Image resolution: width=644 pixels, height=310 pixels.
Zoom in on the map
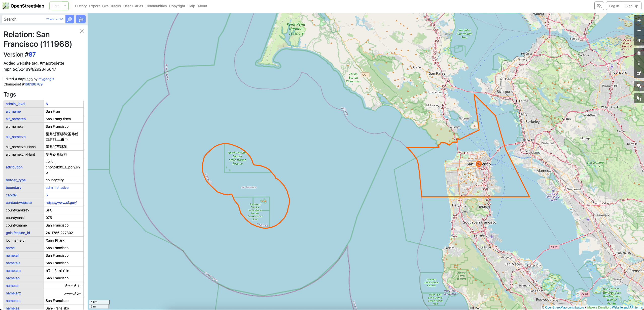tap(639, 20)
